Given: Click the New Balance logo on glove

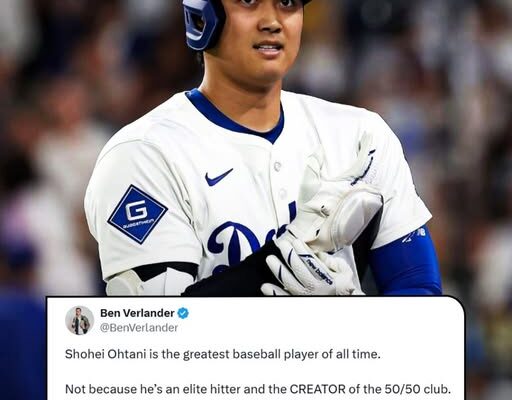Looking at the screenshot, I should (319, 271).
